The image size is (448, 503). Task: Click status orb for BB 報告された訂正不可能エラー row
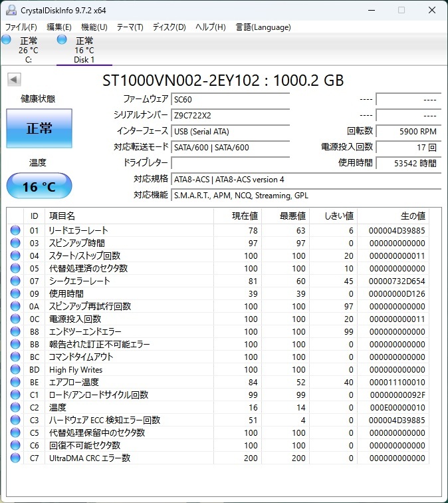coord(15,344)
